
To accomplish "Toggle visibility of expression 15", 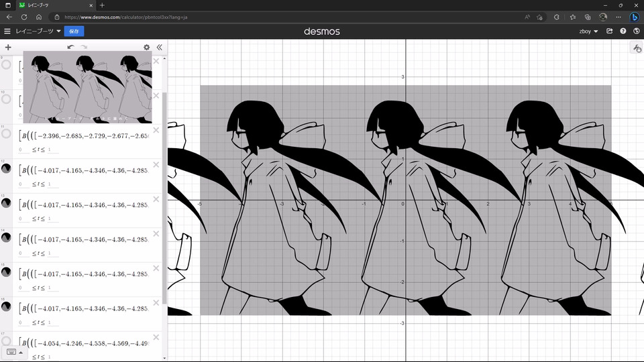I will (6, 271).
